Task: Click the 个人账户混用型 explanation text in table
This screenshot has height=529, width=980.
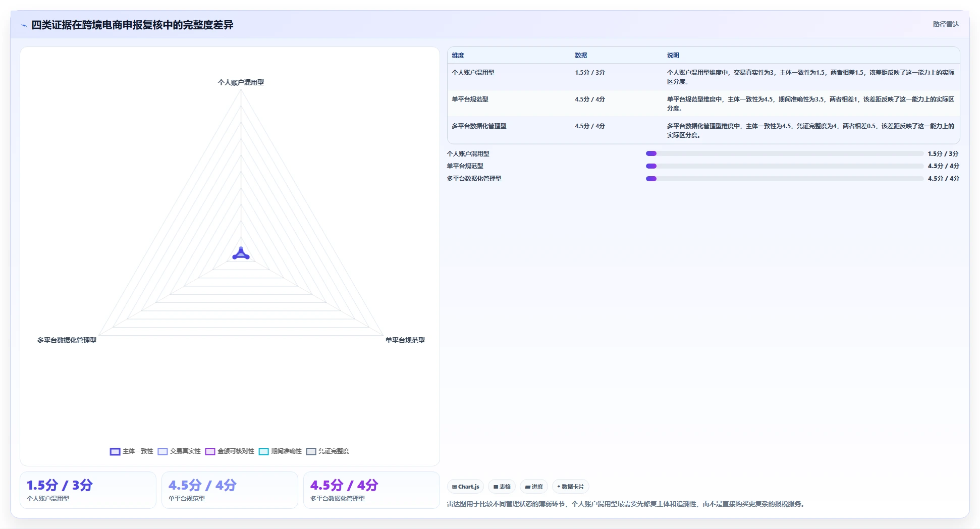Action: coord(810,77)
